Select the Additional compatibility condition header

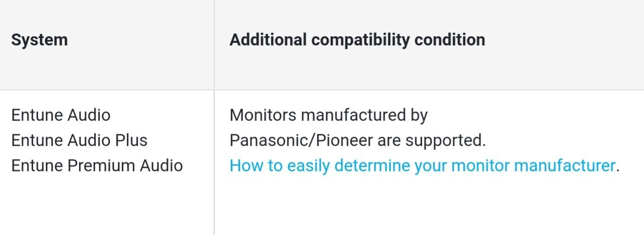pyautogui.click(x=357, y=40)
